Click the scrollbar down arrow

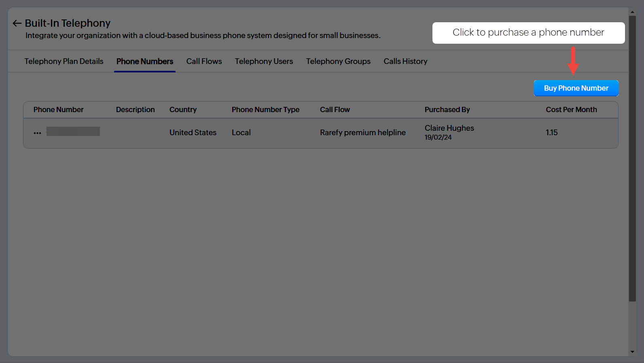point(632,352)
